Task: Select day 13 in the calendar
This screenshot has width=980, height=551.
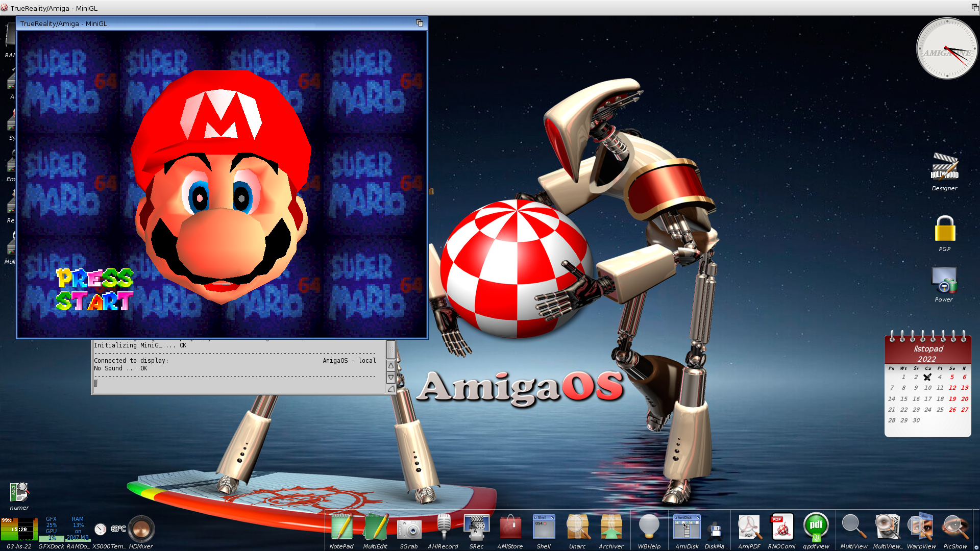Action: point(964,388)
